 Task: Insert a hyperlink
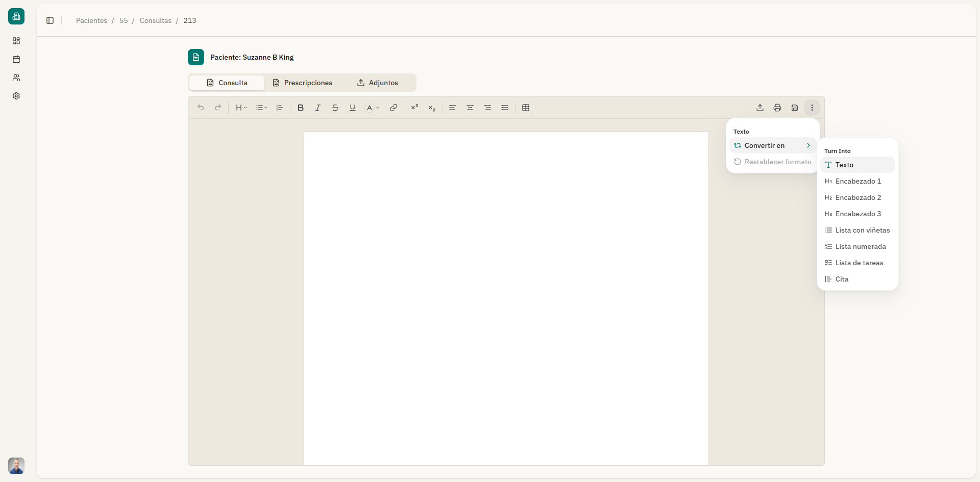(x=393, y=108)
